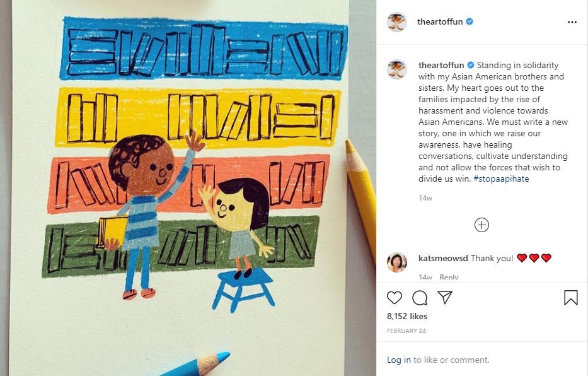Image resolution: width=588 pixels, height=376 pixels.
Task: Open theartoffun username in post header
Action: [440, 21]
